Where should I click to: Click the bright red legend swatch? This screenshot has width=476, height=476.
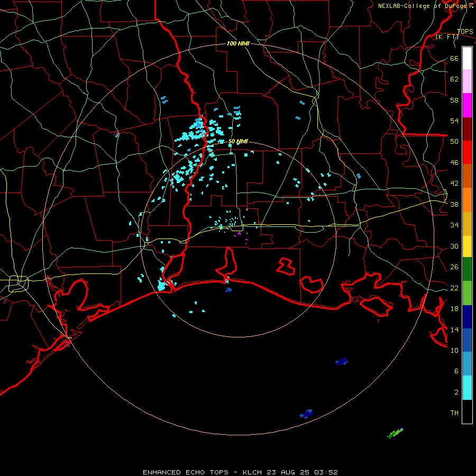(467, 152)
